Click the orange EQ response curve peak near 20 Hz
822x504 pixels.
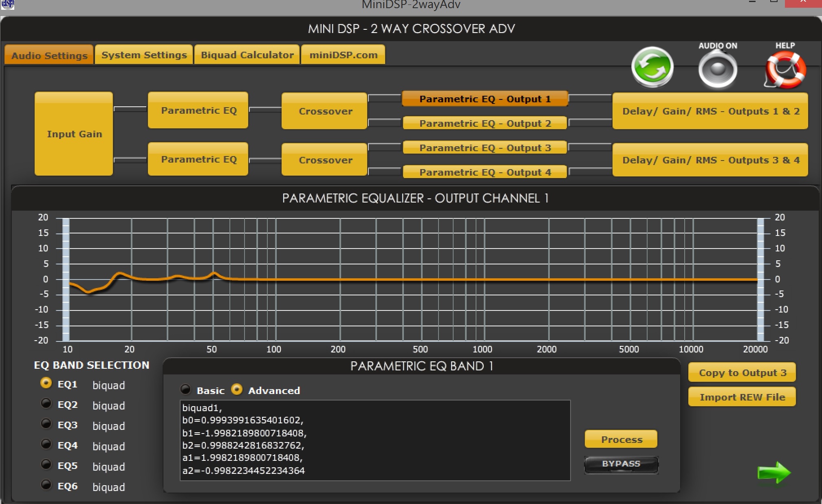pos(119,274)
